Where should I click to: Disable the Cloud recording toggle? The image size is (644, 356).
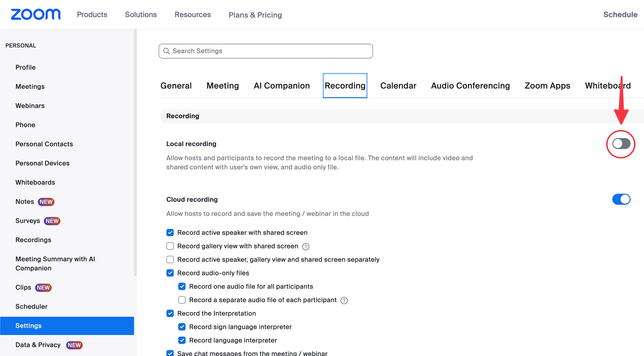pyautogui.click(x=621, y=199)
